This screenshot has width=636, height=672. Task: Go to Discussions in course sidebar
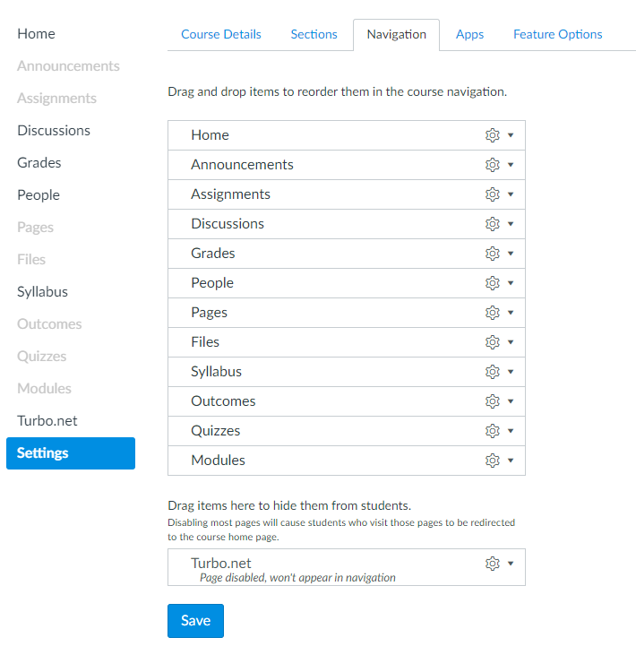54,131
